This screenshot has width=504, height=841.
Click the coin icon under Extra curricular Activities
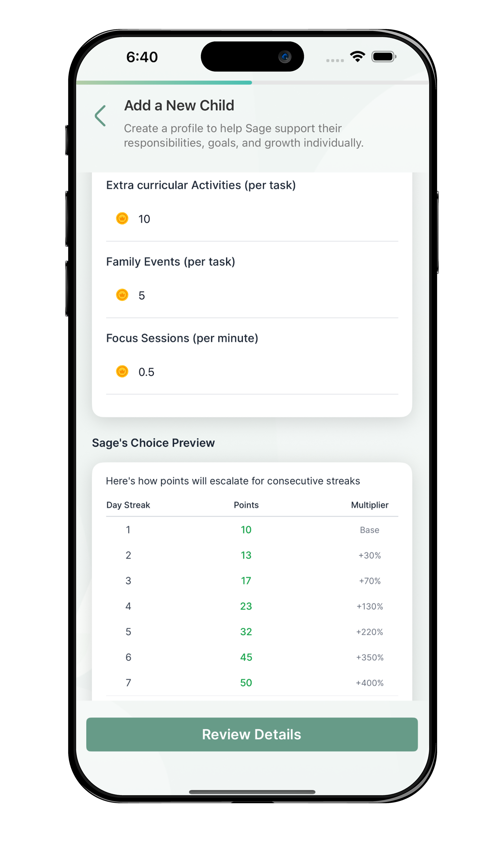122,219
